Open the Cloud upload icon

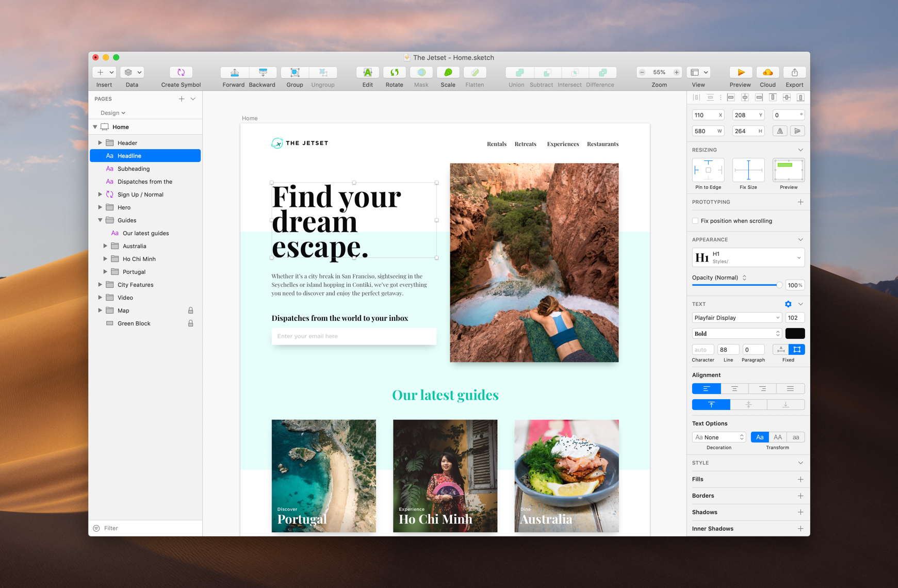(x=767, y=73)
